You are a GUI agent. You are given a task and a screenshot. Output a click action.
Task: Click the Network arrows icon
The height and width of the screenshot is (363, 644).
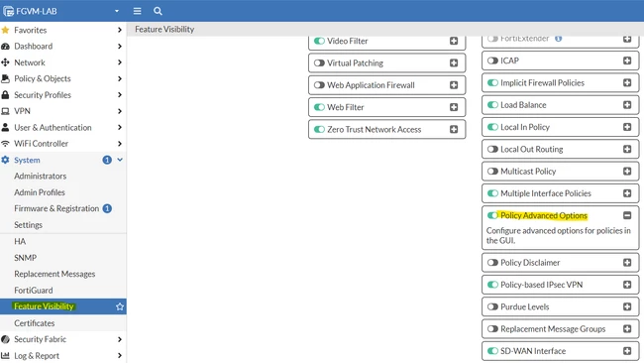(5, 62)
